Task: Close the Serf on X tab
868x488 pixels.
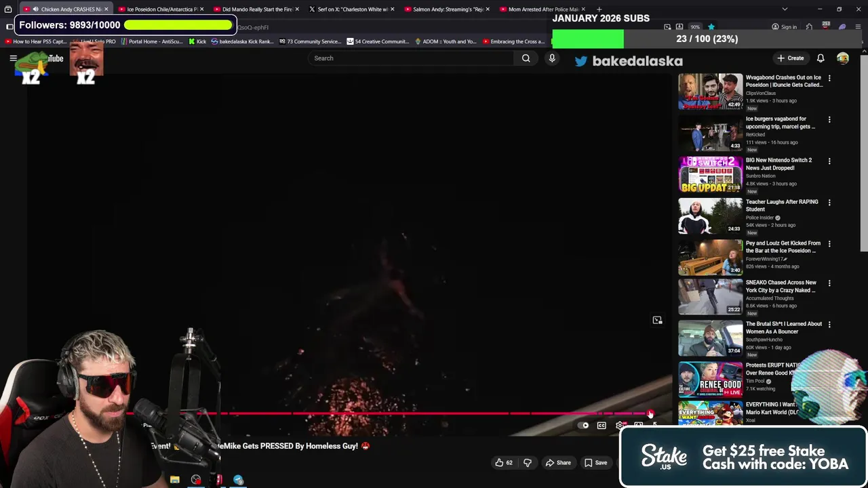Action: pos(392,9)
